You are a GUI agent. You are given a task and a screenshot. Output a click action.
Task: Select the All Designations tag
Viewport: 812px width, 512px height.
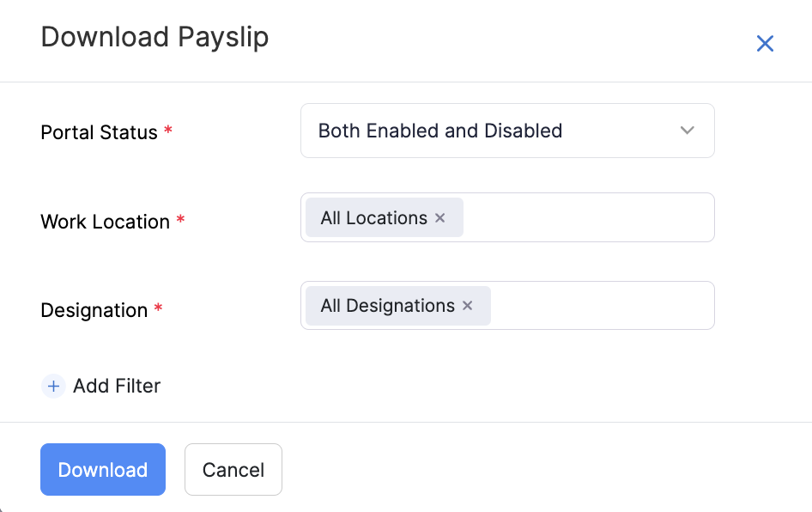tap(386, 306)
